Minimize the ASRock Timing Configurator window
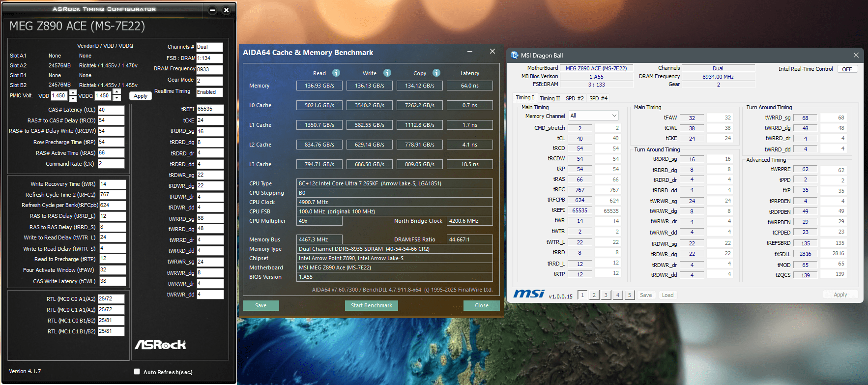The height and width of the screenshot is (385, 868). (212, 10)
